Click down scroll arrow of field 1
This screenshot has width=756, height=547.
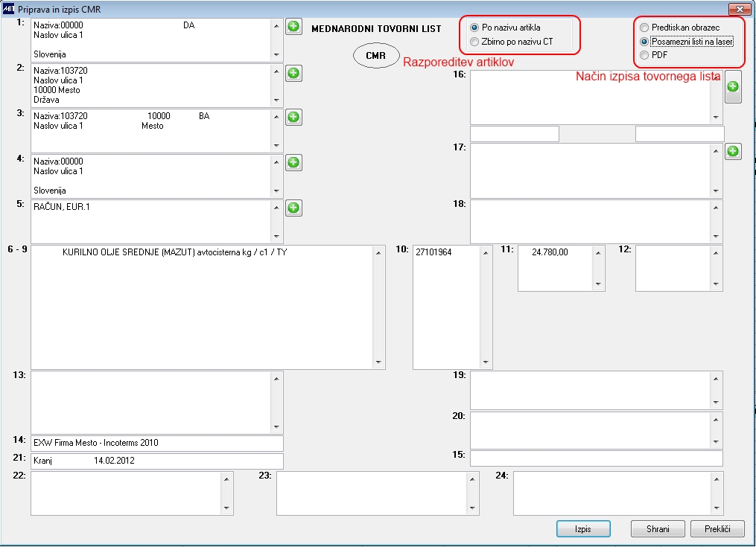(x=276, y=55)
